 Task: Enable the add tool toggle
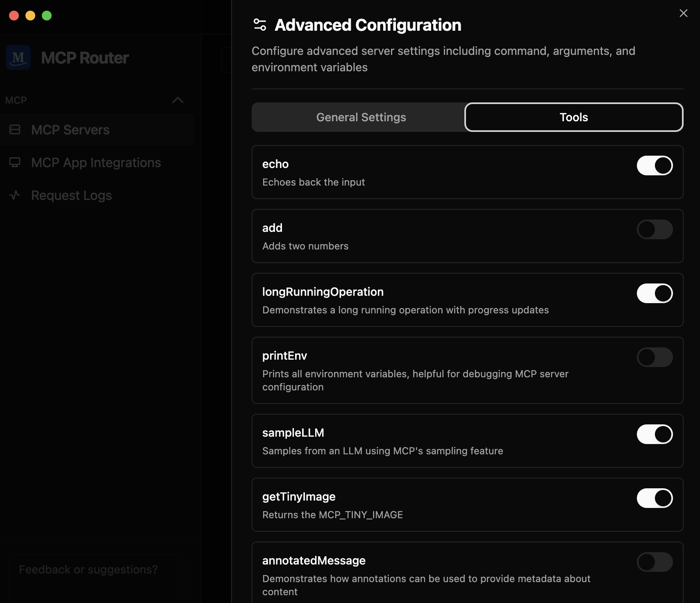[x=655, y=229]
